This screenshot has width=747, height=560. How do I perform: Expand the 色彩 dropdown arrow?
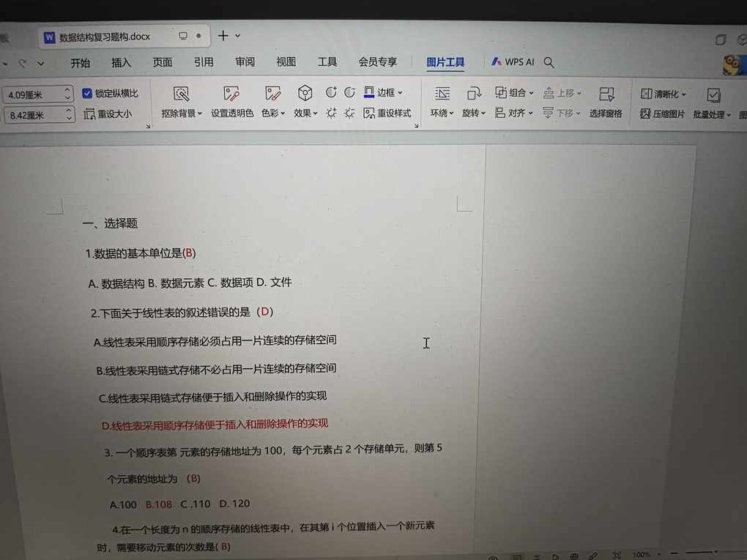tap(283, 113)
